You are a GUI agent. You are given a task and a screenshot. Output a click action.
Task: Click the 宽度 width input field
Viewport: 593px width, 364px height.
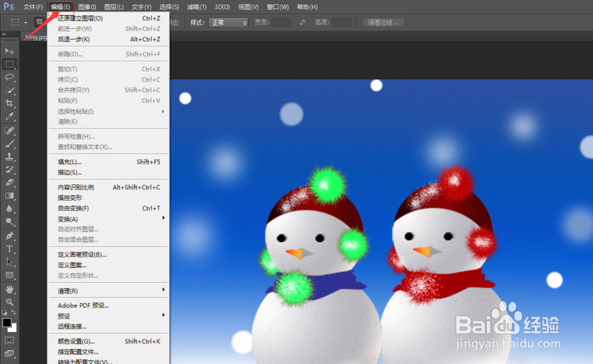pyautogui.click(x=281, y=23)
